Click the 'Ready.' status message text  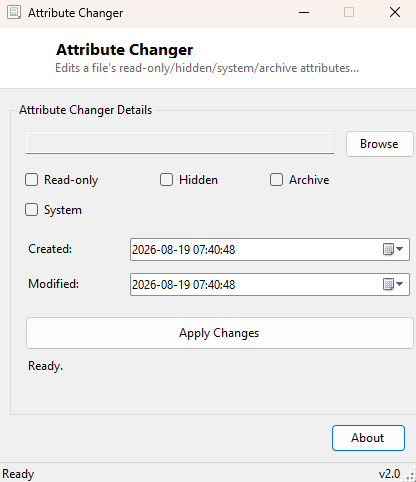(x=45, y=366)
